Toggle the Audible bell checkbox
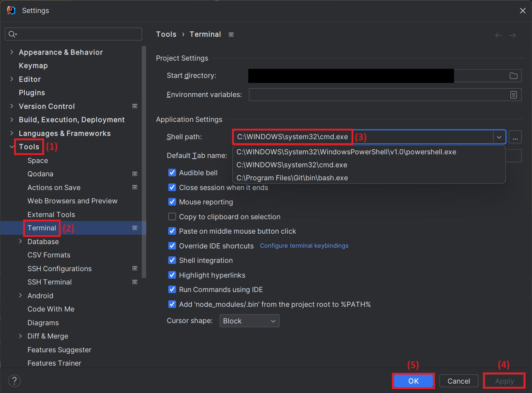The width and height of the screenshot is (532, 393). [172, 173]
